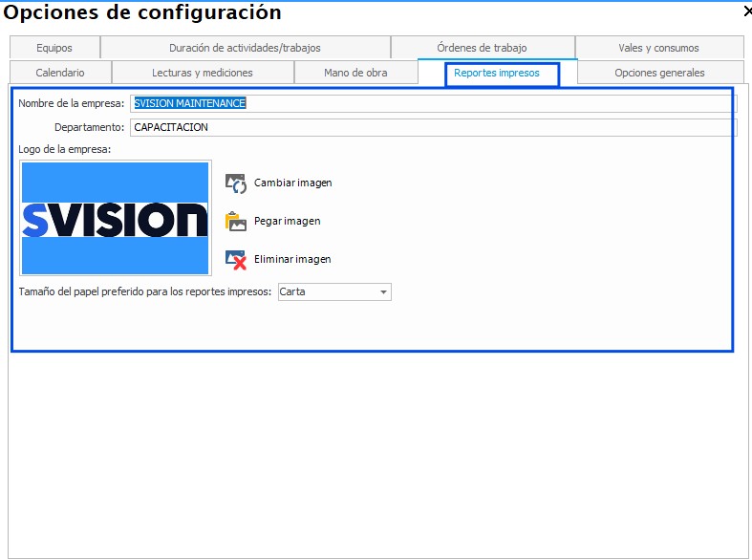The height and width of the screenshot is (560, 752).
Task: Click the Eliminar imagen red X icon
Action: coord(235,259)
